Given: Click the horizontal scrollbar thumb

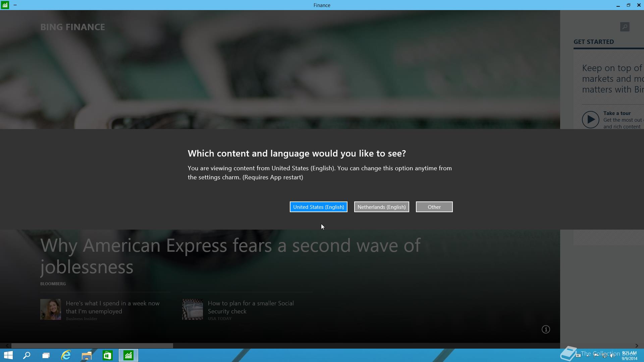Looking at the screenshot, I should tap(92, 346).
